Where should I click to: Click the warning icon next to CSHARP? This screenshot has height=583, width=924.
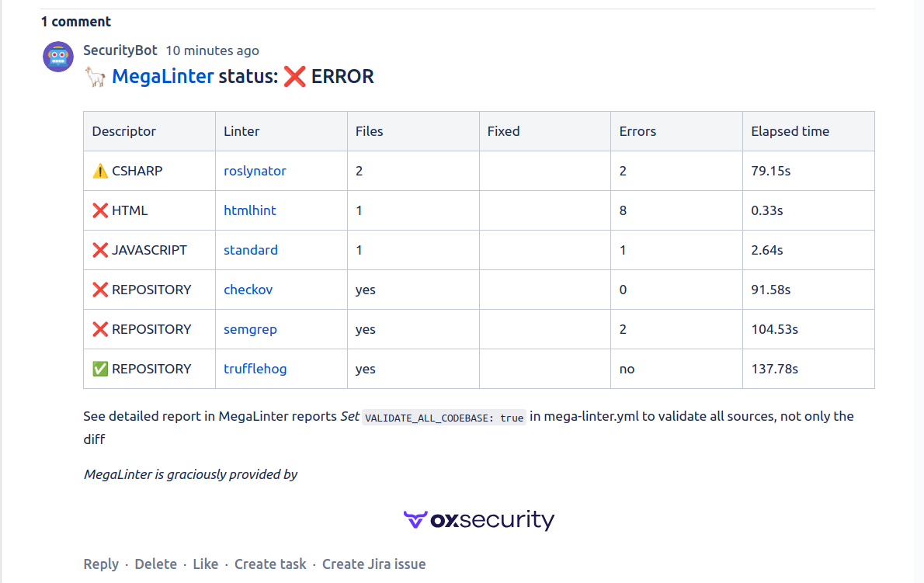pos(100,171)
